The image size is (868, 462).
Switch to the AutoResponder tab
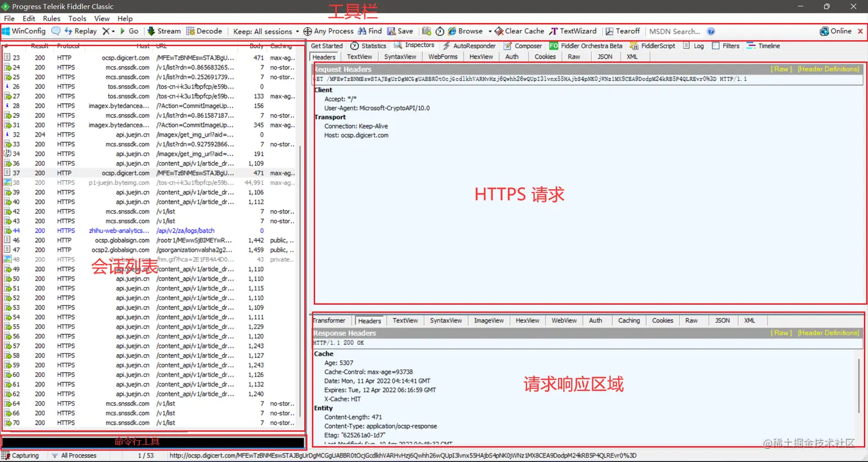pyautogui.click(x=468, y=46)
